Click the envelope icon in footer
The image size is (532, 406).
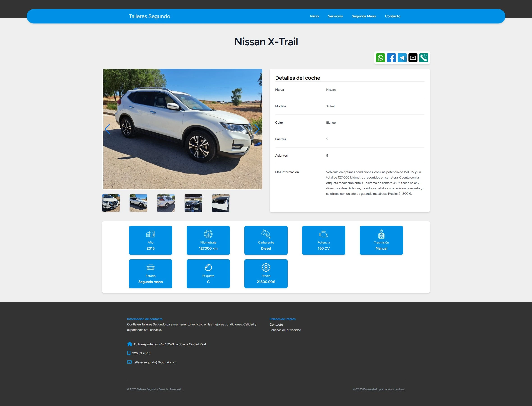coord(129,362)
